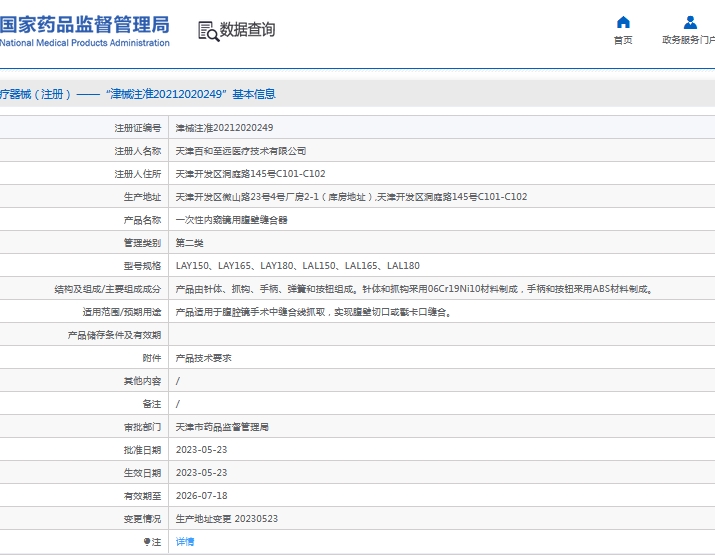Click the 产品名称 row label
Image resolution: width=715 pixels, height=555 pixels.
[x=142, y=220]
